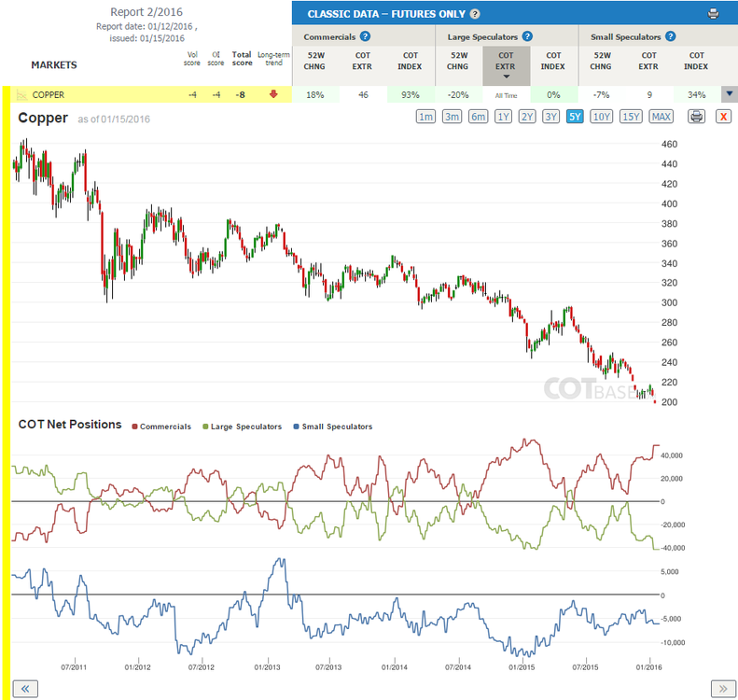Viewport: 738px width, 700px height.
Task: Click the OI score column header
Action: 216,59
